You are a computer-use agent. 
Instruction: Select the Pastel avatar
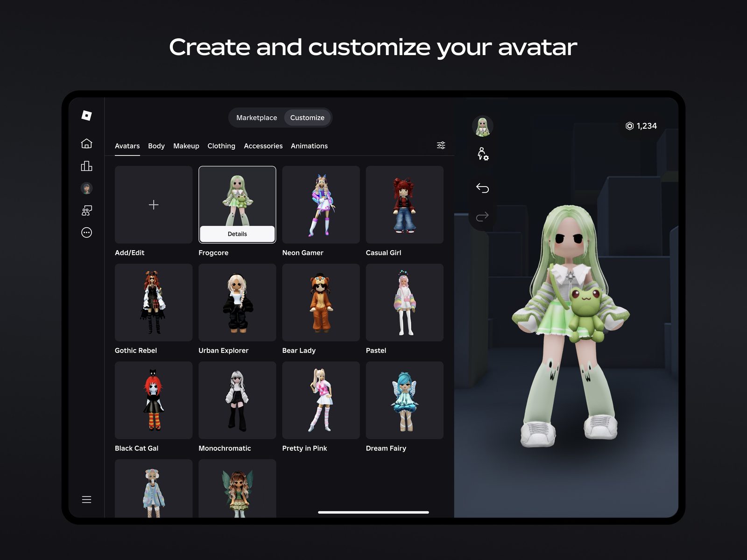click(x=404, y=302)
